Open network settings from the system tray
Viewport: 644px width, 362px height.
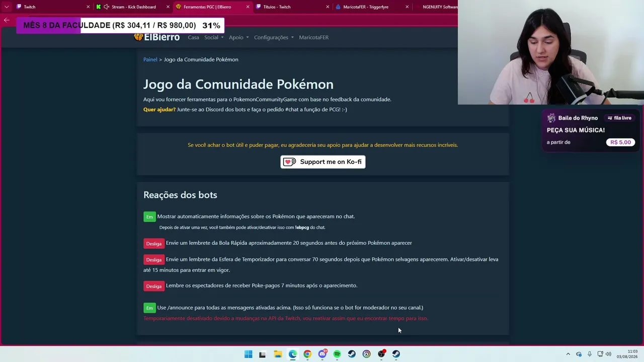tap(600, 354)
